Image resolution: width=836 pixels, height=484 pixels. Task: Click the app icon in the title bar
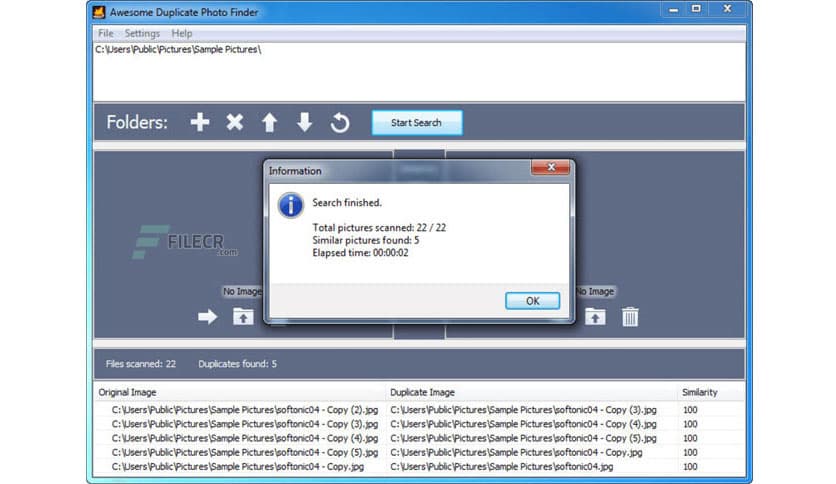[x=99, y=12]
